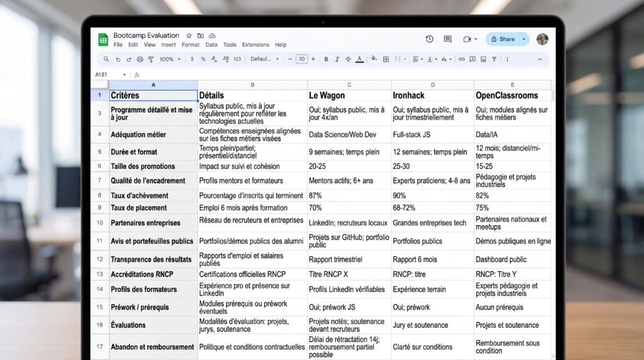The width and height of the screenshot is (644, 360).
Task: Open the zoom 100% dropdown
Action: [170, 59]
